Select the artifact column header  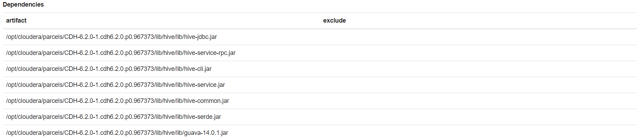pos(16,21)
